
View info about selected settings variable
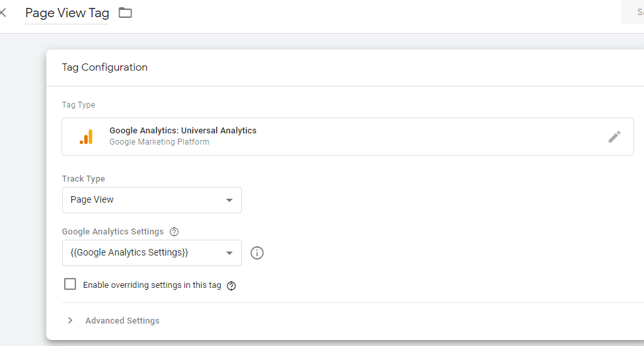tap(257, 253)
